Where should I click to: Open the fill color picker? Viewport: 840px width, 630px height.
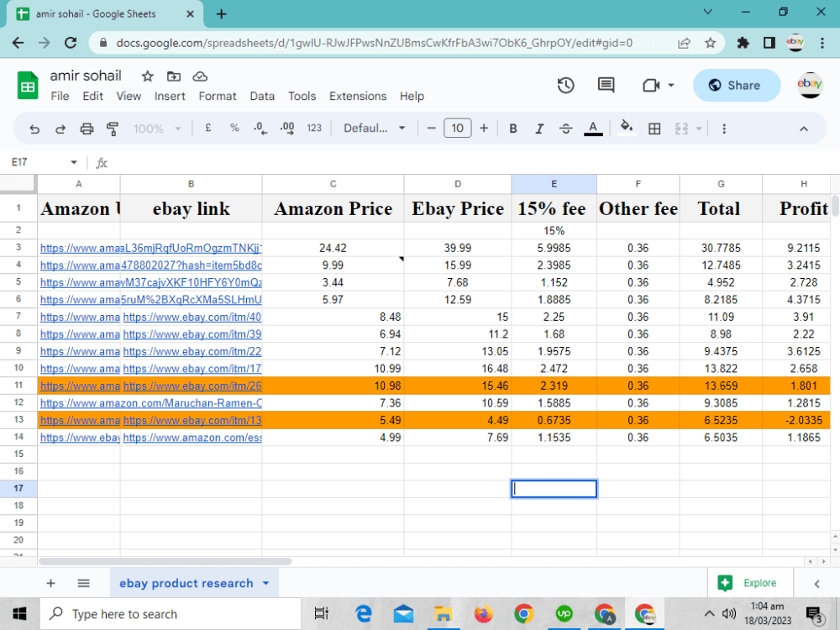click(x=627, y=129)
